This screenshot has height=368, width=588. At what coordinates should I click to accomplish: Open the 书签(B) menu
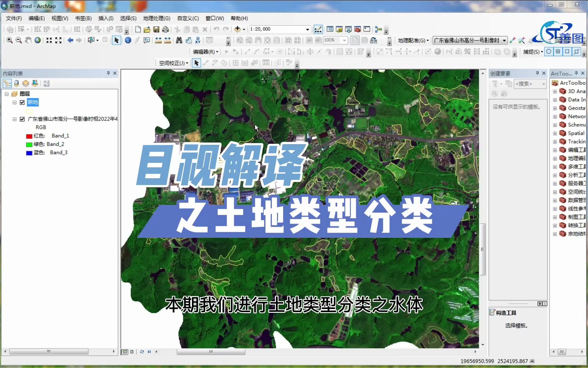tap(83, 18)
